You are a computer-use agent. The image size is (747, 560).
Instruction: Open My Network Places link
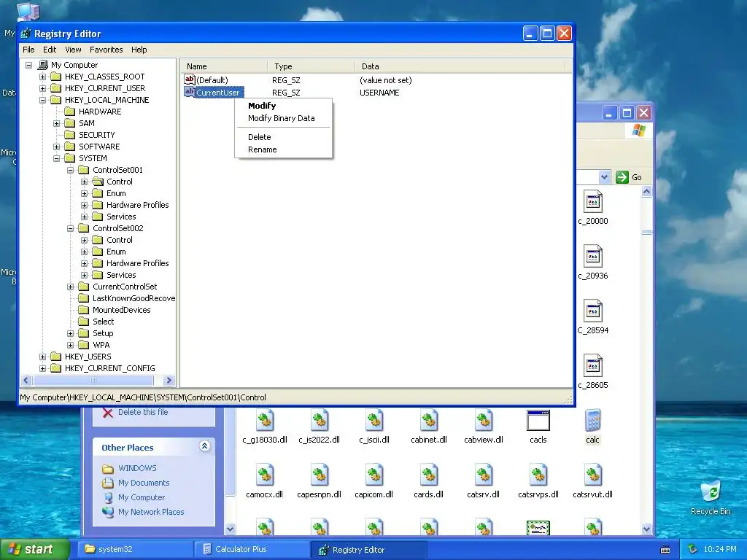[x=151, y=512]
